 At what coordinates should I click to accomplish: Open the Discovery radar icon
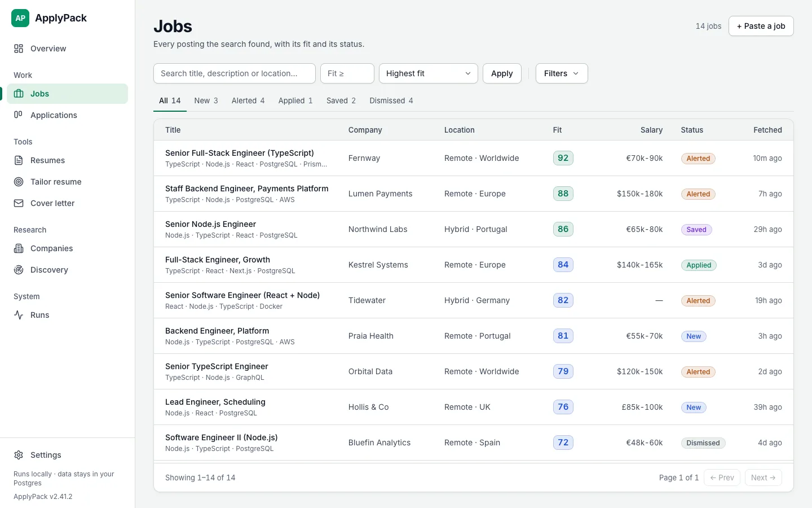point(19,270)
